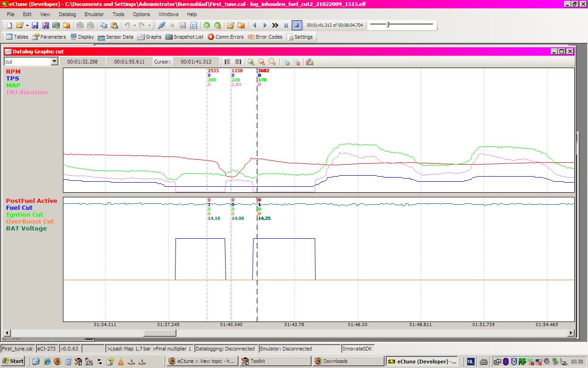Open the Tools menu
The width and height of the screenshot is (588, 368).
(x=119, y=14)
